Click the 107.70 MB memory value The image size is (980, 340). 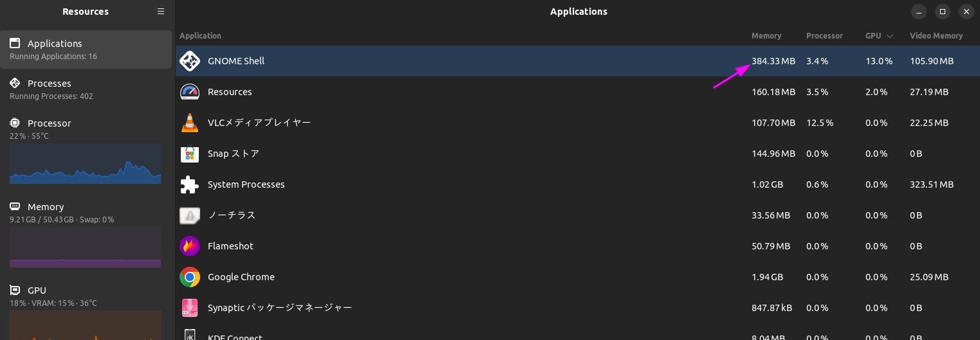pos(773,123)
